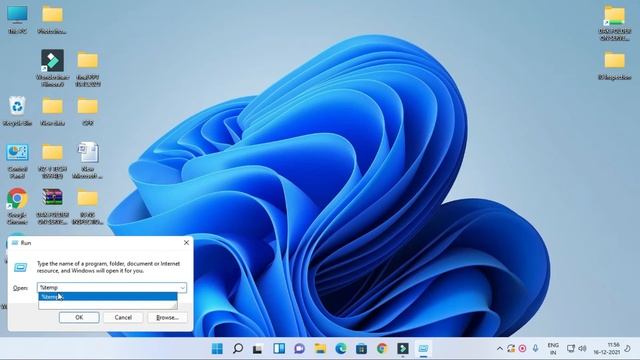Open the clock and date flyout
Screen dimensions: 640x360
tap(607, 349)
